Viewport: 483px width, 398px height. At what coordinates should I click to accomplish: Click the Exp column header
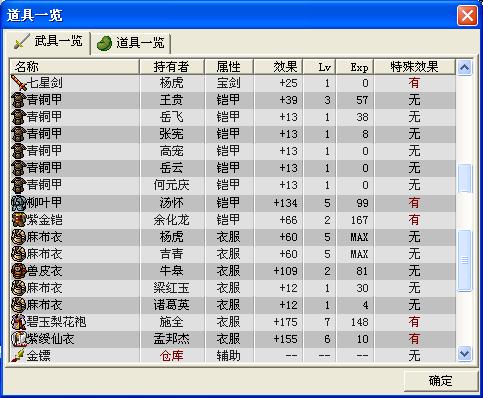355,66
